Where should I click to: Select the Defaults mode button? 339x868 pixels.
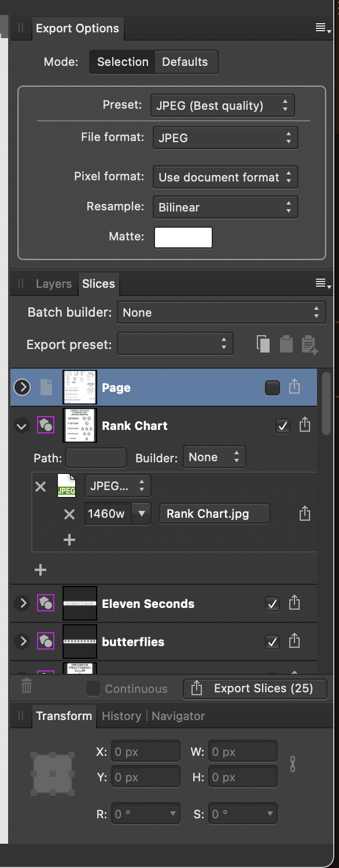[x=185, y=62]
